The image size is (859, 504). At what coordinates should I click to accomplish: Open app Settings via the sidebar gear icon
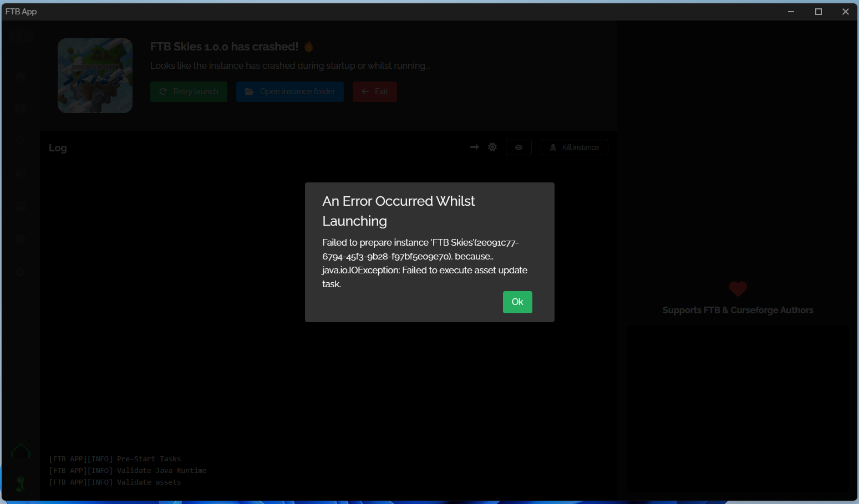20,272
